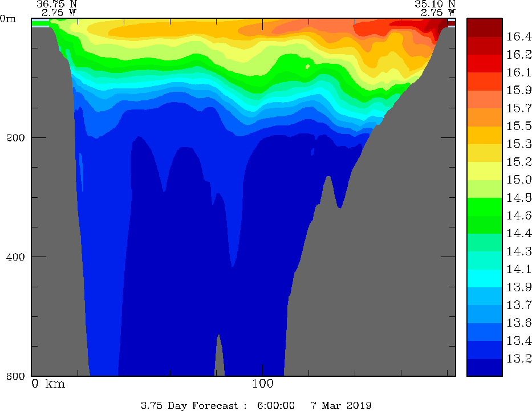Select the darkest blue swatch at colorbar bottom
The height and width of the screenshot is (411, 532).
pyautogui.click(x=485, y=368)
